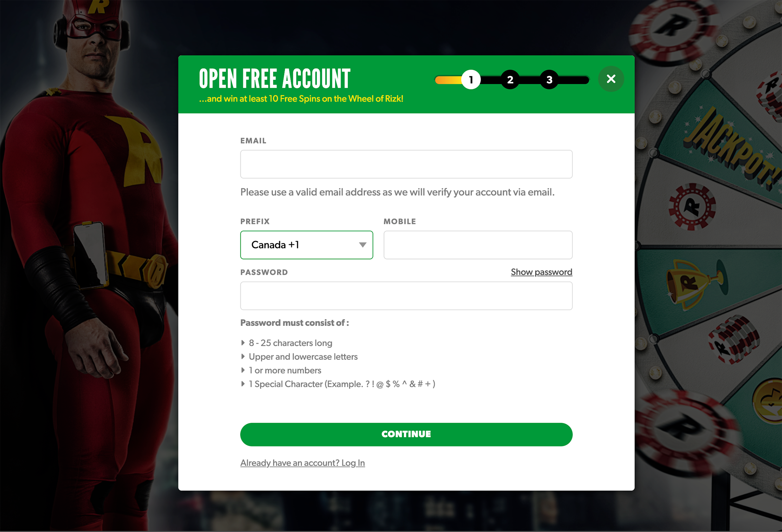Click step 2 circle in progress bar
782x532 pixels.
click(510, 80)
